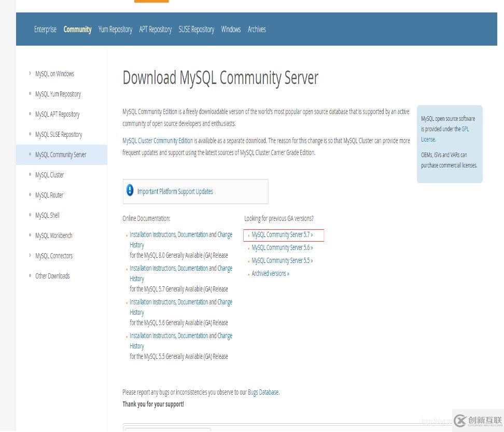Select the SUSE Repository tab

(x=196, y=30)
